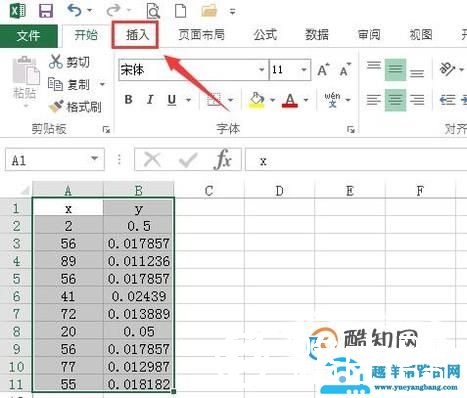Click 剪切 to cut selection
This screenshot has width=467, height=398.
(69, 62)
